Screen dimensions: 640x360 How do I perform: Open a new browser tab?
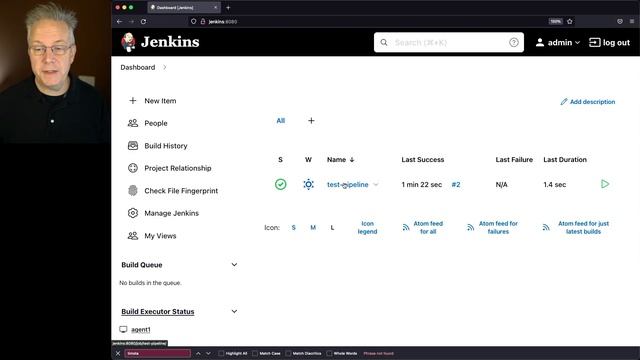click(x=228, y=7)
